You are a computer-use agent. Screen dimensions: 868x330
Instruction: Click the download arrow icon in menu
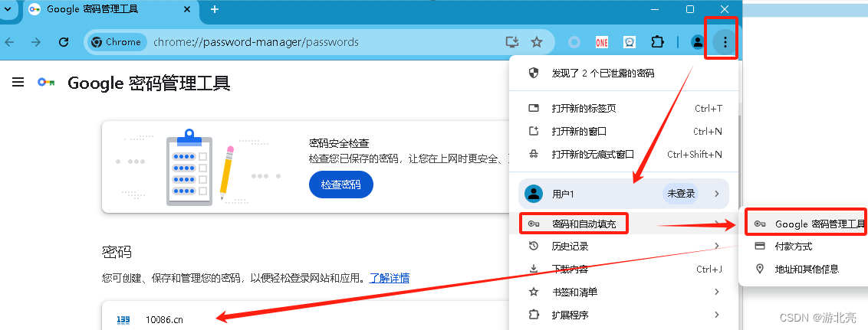click(x=534, y=270)
